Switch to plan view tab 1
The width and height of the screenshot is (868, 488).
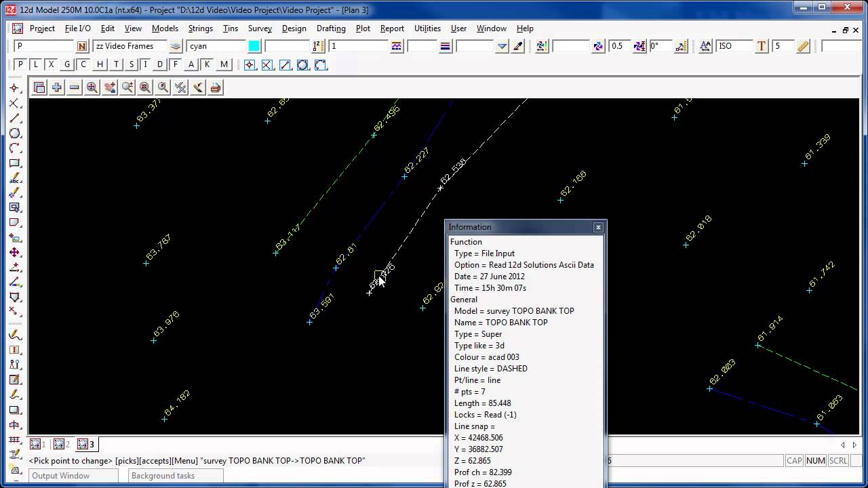click(38, 444)
